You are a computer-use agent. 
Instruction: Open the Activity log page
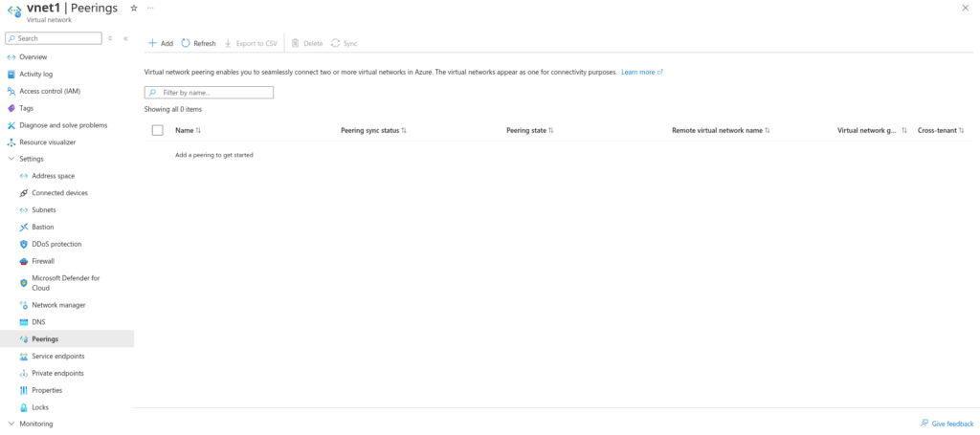tap(35, 74)
